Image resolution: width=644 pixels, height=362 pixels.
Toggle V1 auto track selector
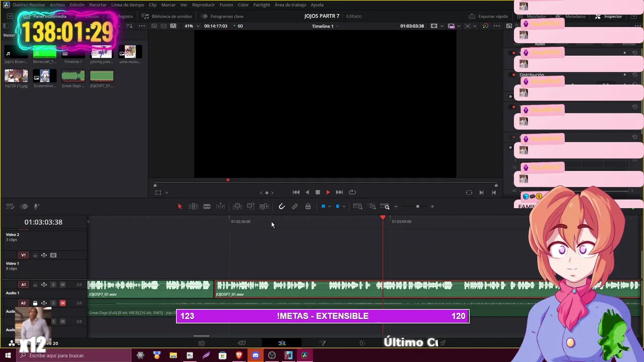pos(44,255)
